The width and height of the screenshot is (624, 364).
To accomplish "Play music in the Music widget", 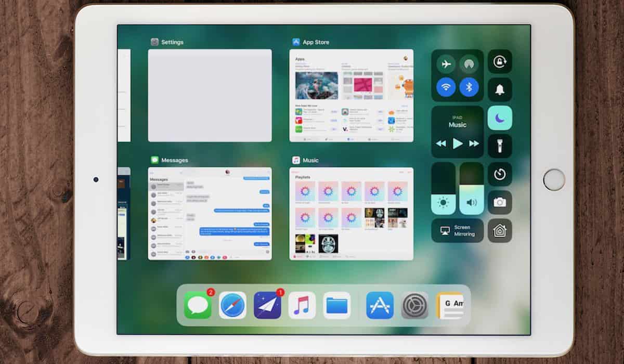I will click(458, 144).
